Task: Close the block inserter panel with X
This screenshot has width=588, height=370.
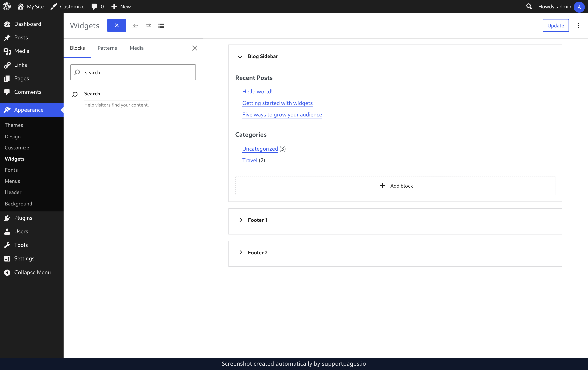Action: (x=195, y=48)
